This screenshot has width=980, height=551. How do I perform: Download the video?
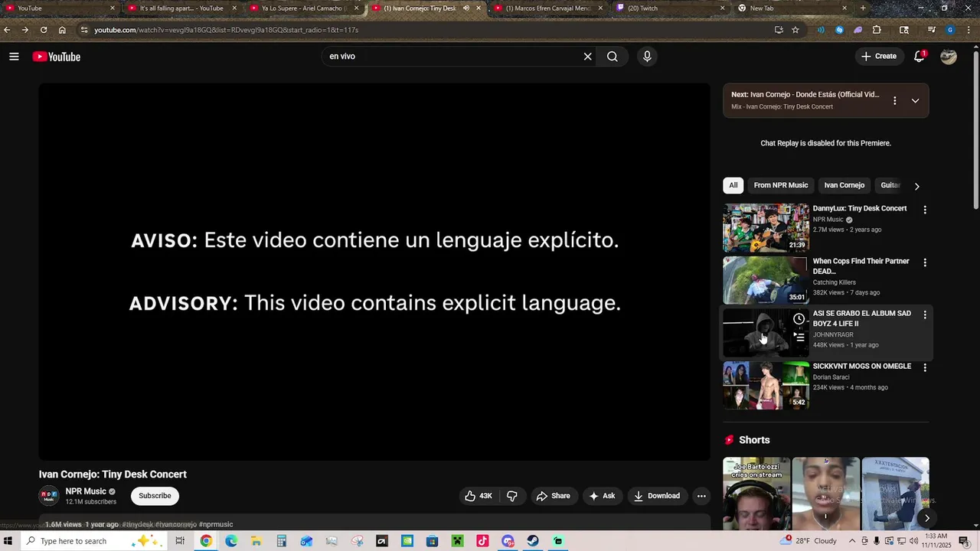coord(657,496)
